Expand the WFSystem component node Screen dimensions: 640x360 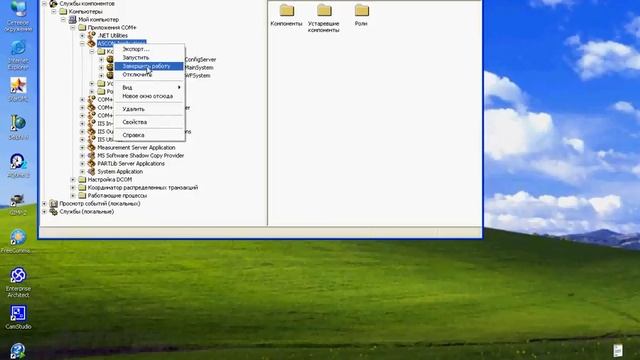[102, 76]
